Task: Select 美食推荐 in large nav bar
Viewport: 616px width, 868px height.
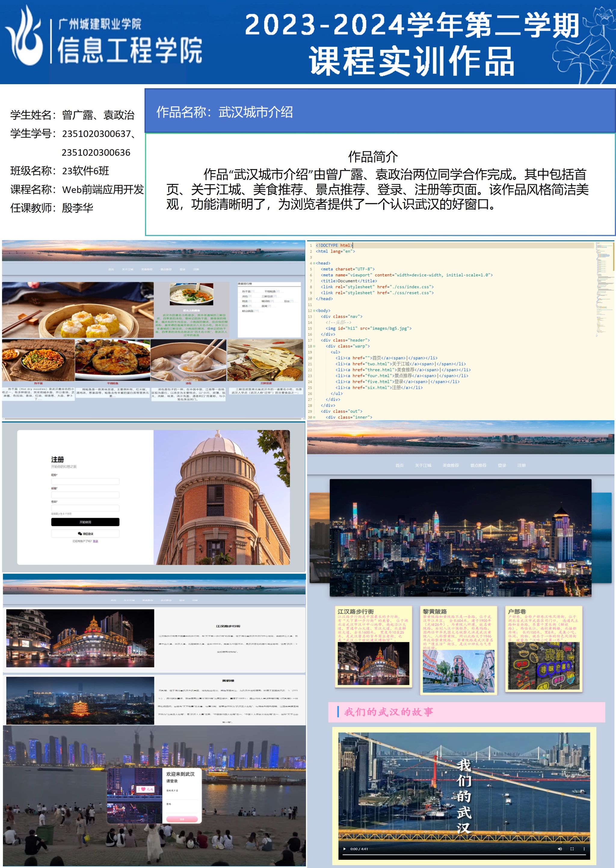Action: (451, 465)
